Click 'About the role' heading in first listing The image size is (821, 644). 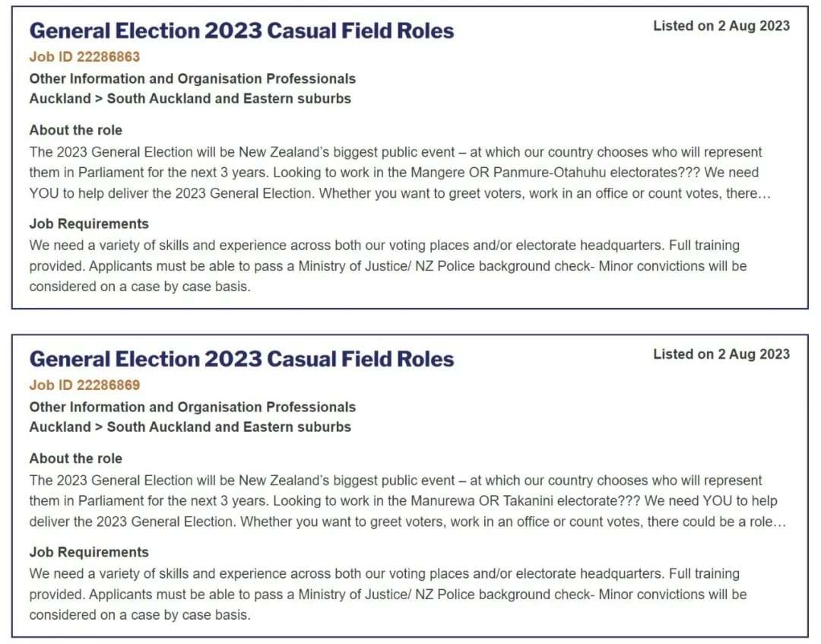[x=75, y=130]
